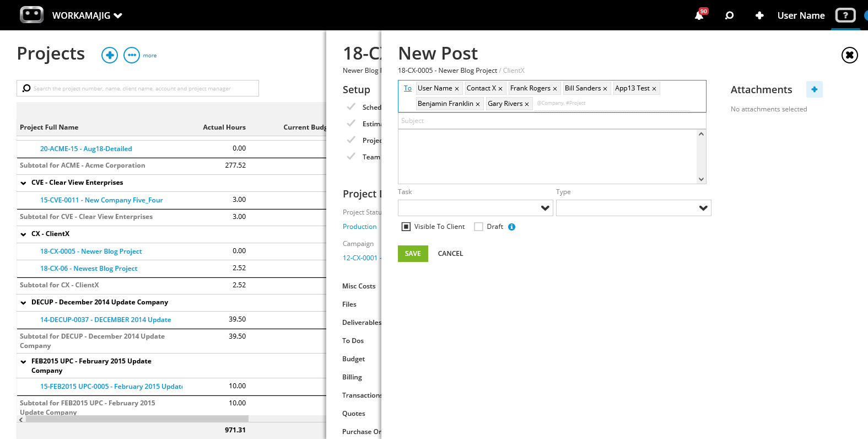The width and height of the screenshot is (868, 439).
Task: Collapse the CX - ClientX group
Action: point(23,234)
